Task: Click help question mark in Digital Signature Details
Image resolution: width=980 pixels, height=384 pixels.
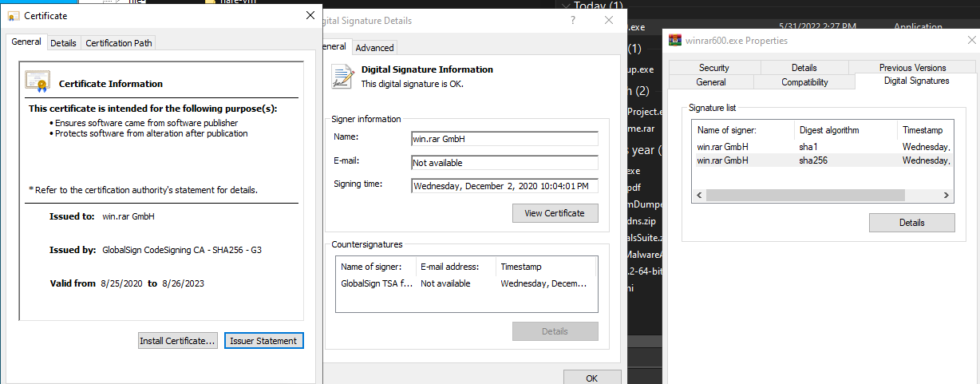Action: (x=573, y=21)
